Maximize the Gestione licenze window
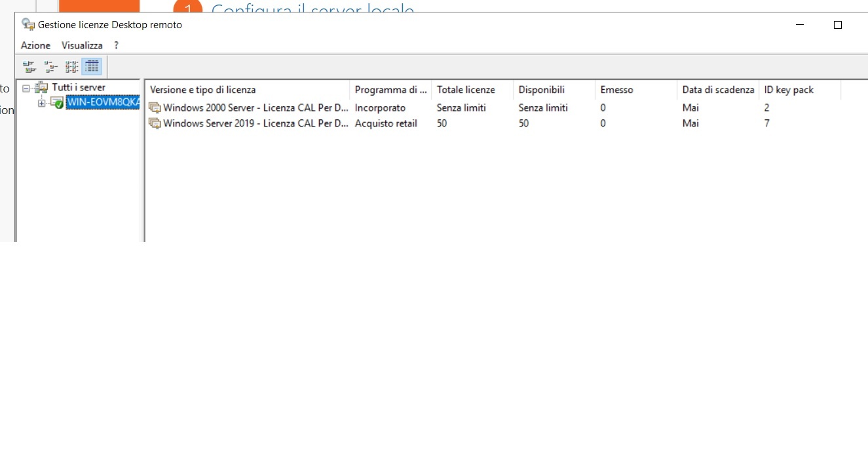This screenshot has height=472, width=868. click(837, 25)
